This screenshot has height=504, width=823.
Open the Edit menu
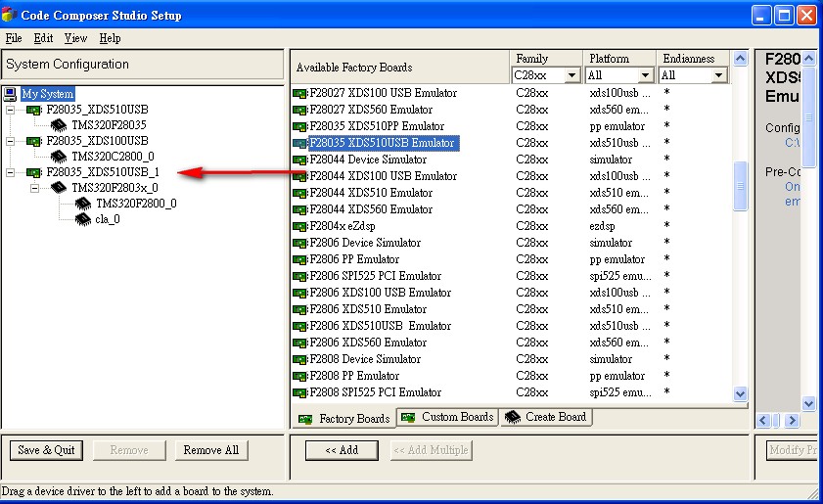click(43, 38)
